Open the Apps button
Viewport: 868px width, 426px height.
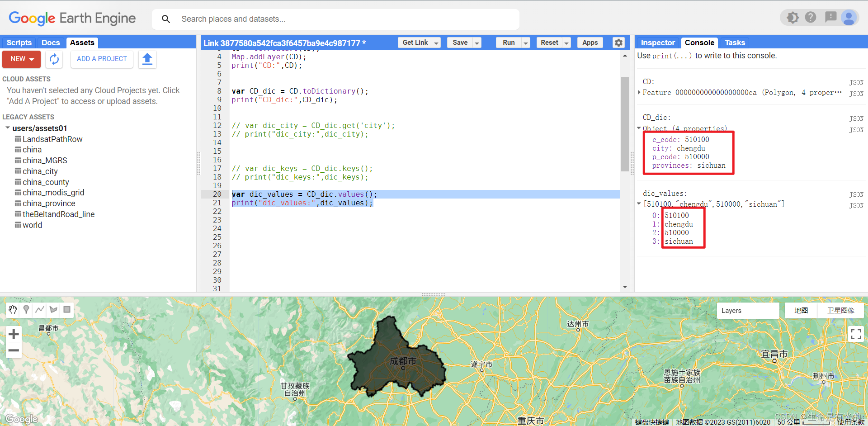point(590,43)
